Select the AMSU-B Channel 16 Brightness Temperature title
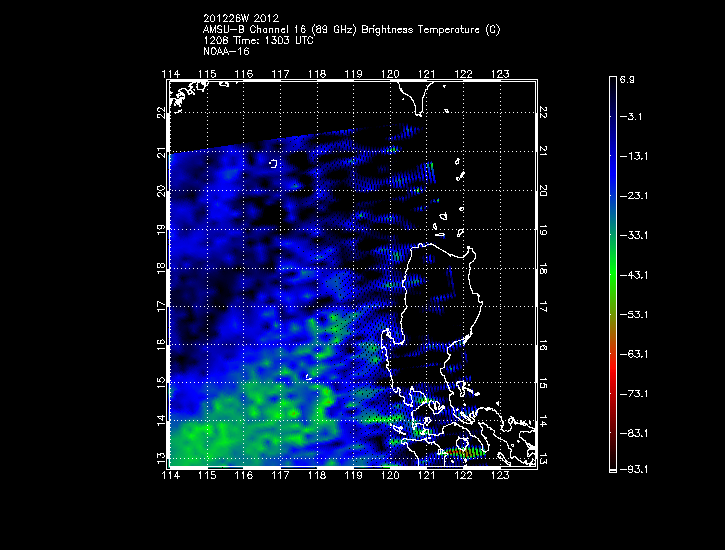Screen dimensions: 725x550 pyautogui.click(x=351, y=30)
